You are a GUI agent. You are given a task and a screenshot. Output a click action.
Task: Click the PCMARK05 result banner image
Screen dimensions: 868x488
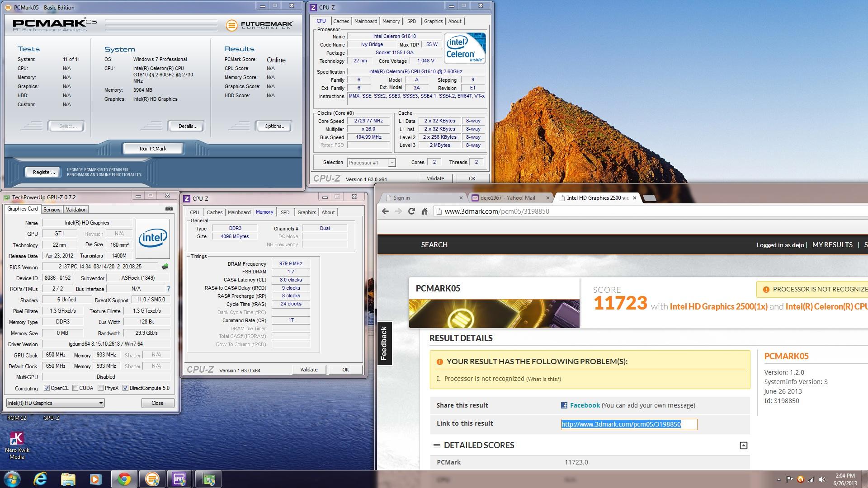click(x=494, y=313)
